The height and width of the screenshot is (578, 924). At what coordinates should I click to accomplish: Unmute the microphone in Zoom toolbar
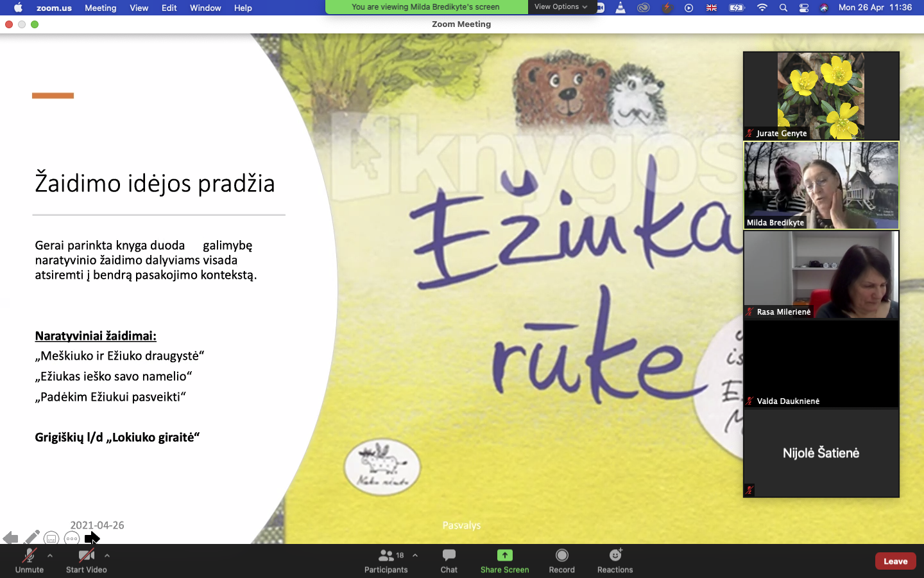(30, 560)
